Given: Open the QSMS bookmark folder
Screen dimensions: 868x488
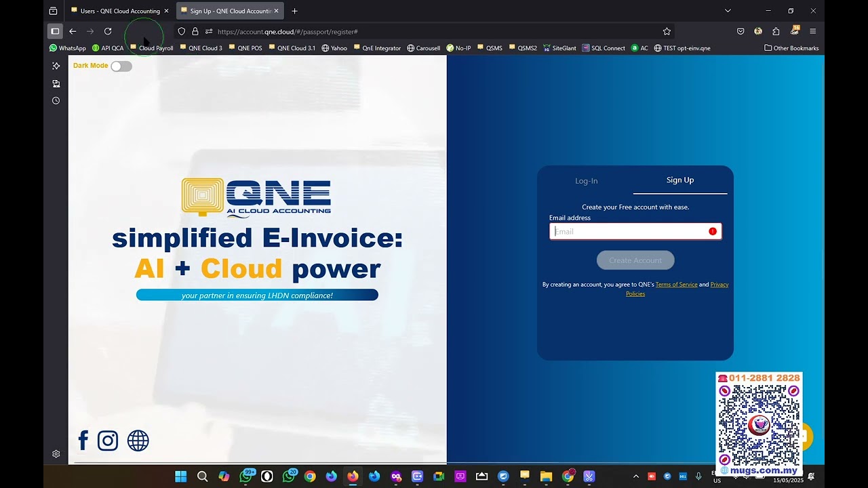Looking at the screenshot, I should coord(490,48).
